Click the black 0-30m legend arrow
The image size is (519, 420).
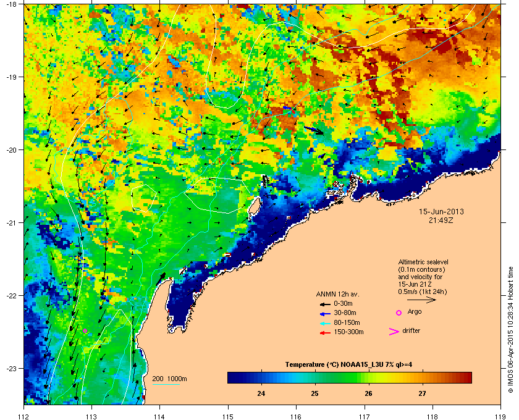pyautogui.click(x=325, y=304)
